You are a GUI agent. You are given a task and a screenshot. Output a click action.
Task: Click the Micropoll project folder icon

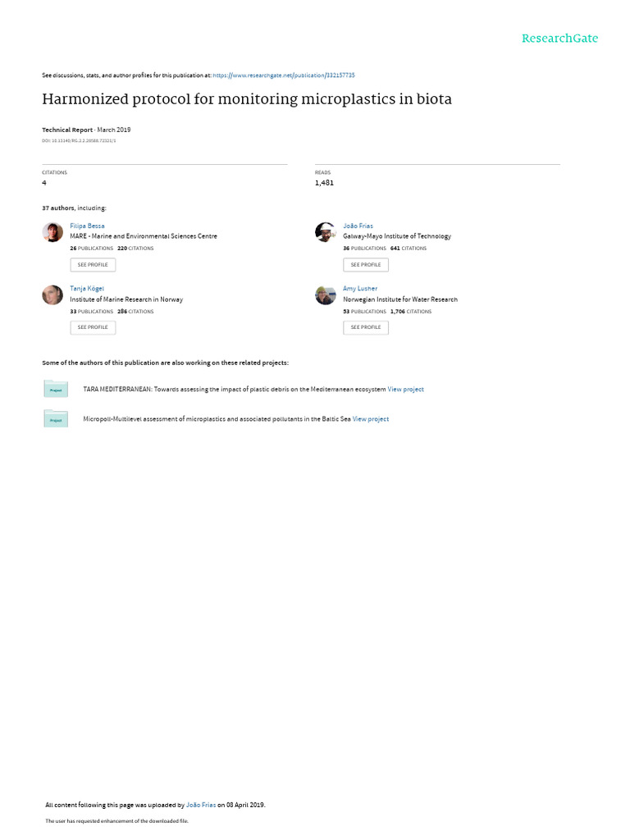(56, 419)
